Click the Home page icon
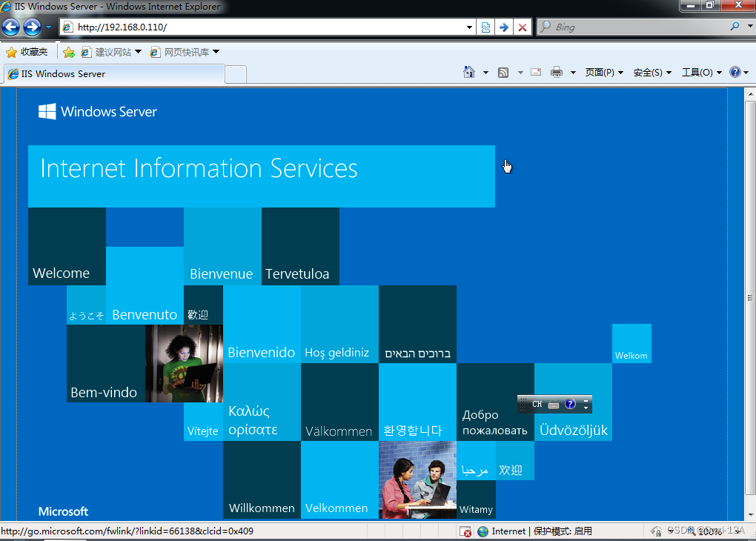The height and width of the screenshot is (541, 756). 468,73
